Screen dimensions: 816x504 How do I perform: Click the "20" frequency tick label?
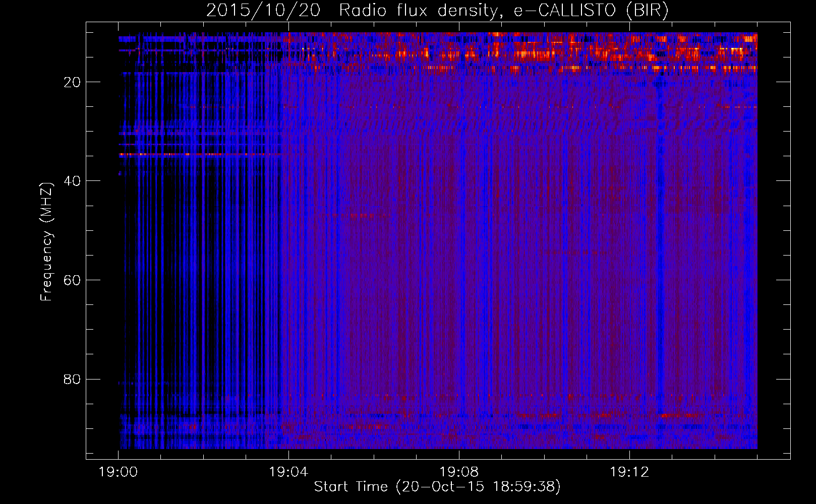tap(72, 82)
